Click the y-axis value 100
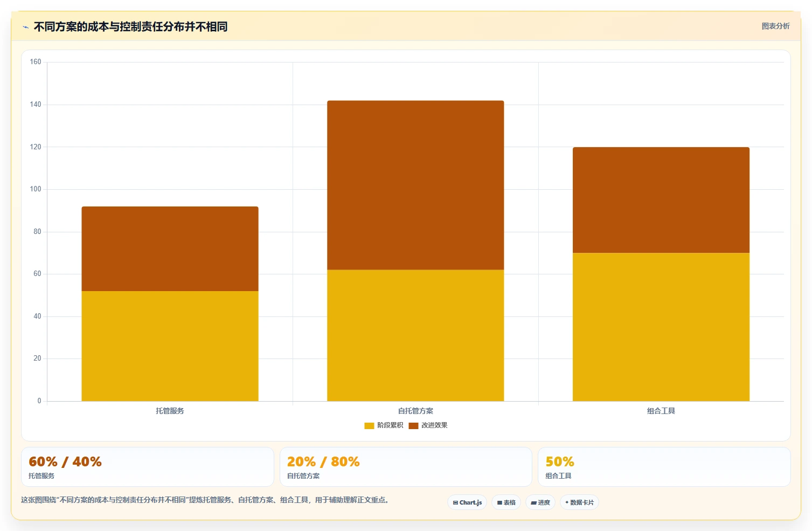 point(36,189)
